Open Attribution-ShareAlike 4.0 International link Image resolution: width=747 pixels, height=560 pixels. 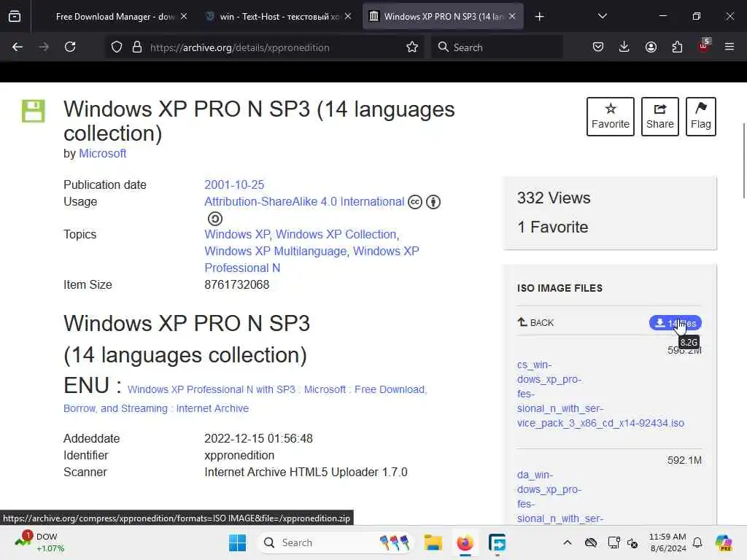(304, 201)
